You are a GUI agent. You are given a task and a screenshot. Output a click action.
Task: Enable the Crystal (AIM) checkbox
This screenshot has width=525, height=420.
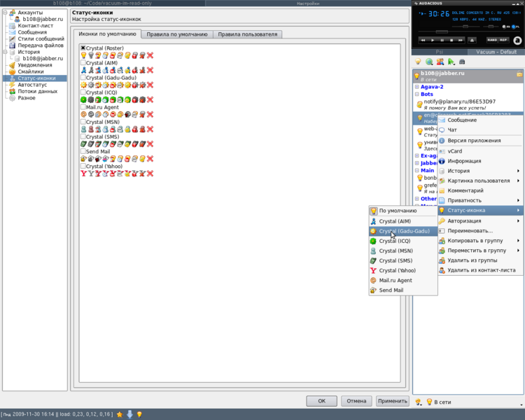point(83,63)
